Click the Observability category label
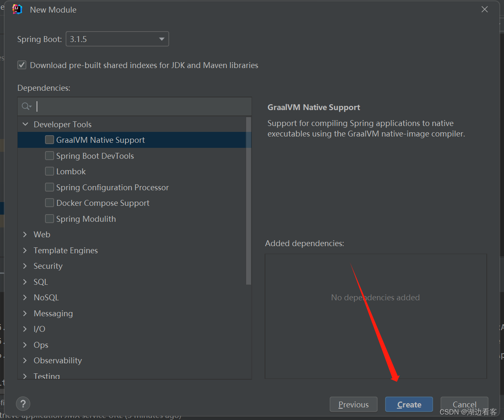504x420 pixels. 58,360
